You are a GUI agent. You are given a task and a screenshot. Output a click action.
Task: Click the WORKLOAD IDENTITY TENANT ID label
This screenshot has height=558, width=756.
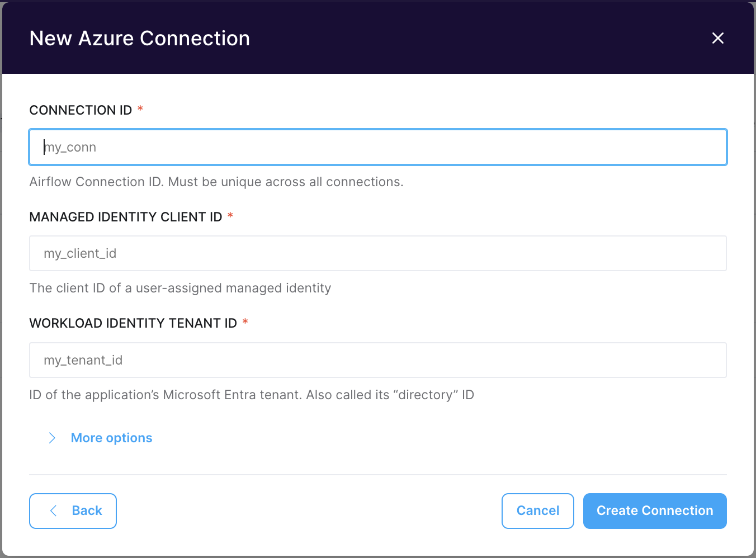(x=133, y=323)
